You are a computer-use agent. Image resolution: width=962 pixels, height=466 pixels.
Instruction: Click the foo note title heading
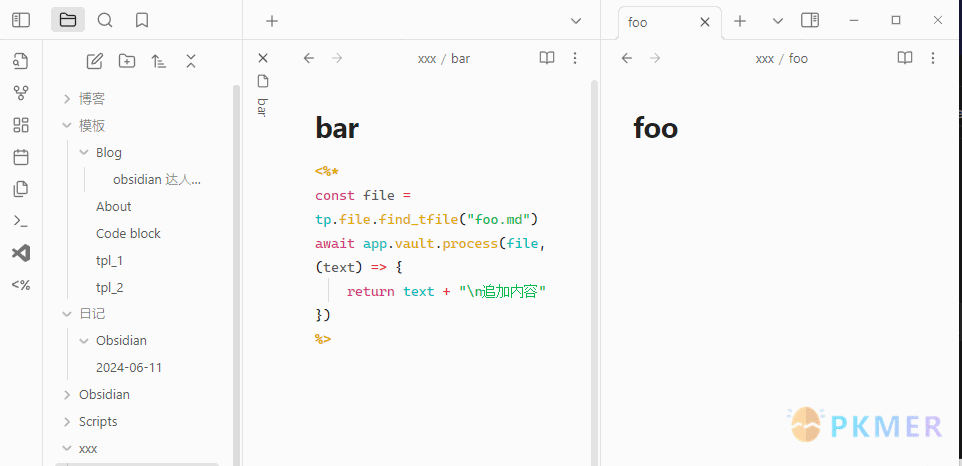click(x=655, y=129)
